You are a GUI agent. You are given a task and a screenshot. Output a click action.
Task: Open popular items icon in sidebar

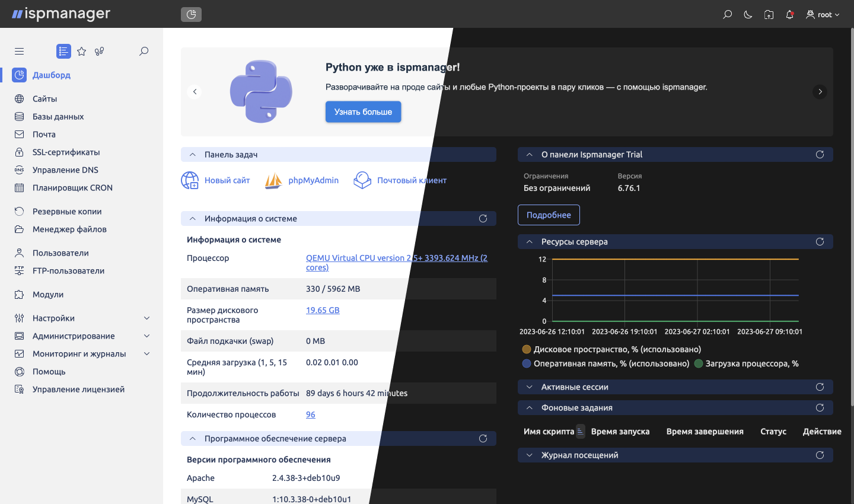point(100,52)
